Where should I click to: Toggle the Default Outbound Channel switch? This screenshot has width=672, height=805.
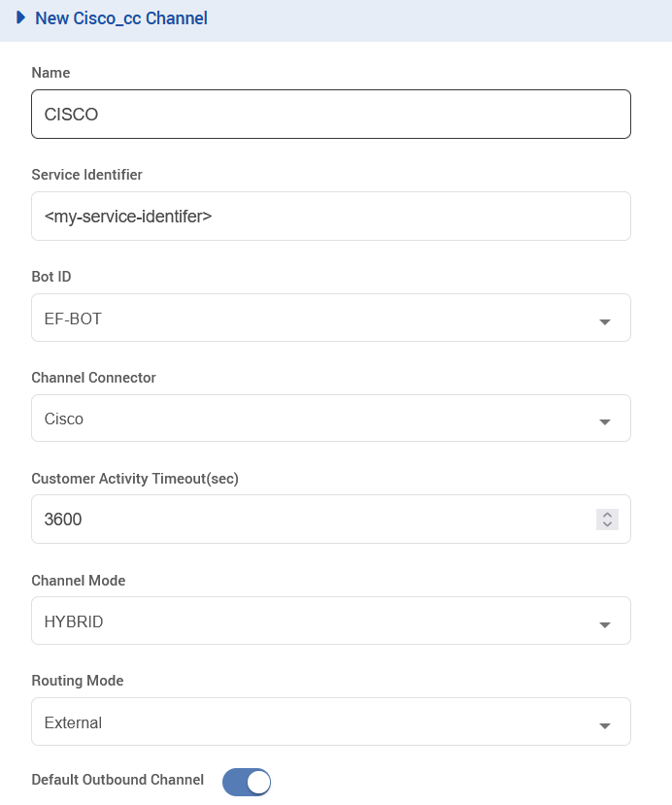coord(247,781)
